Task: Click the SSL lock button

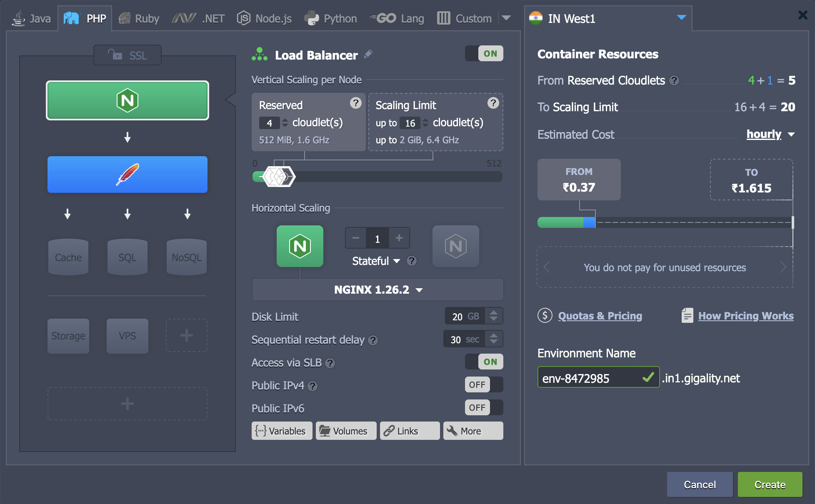Action: click(x=127, y=55)
